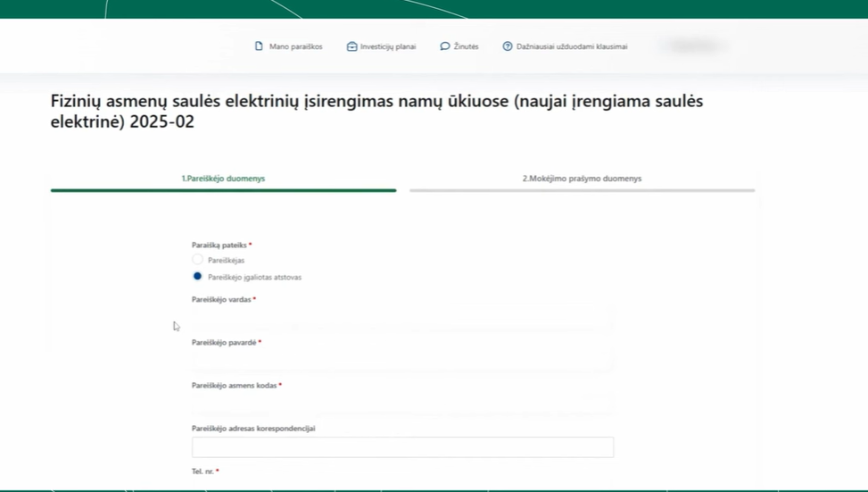Switch to 2.Mokėjimo prašymo duomenys tab
This screenshot has height=492, width=868.
coord(582,179)
